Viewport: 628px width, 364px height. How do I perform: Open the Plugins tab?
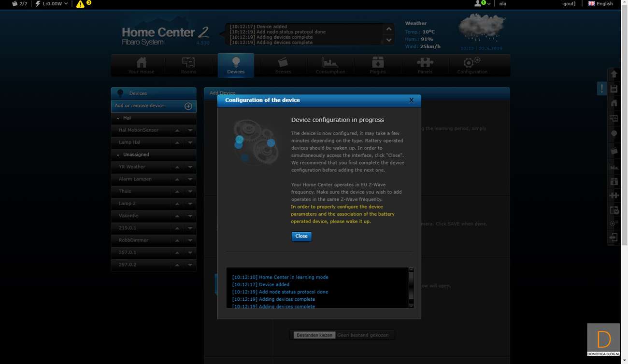tap(378, 65)
